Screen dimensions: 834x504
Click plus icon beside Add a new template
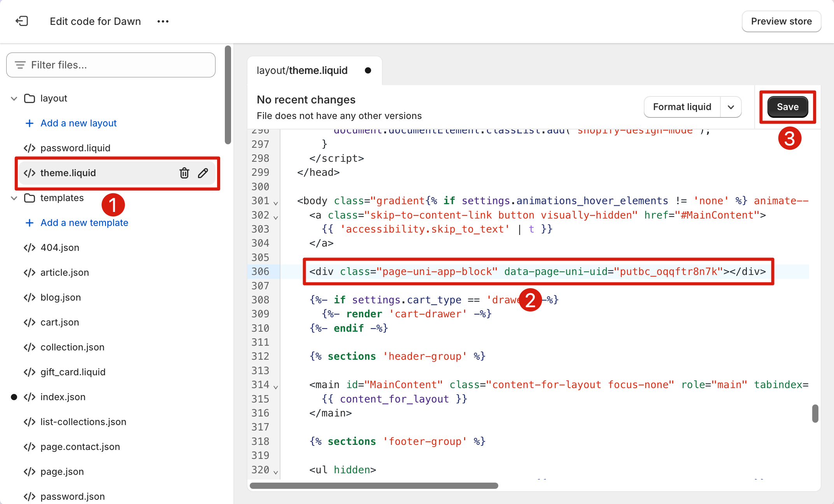click(x=29, y=223)
